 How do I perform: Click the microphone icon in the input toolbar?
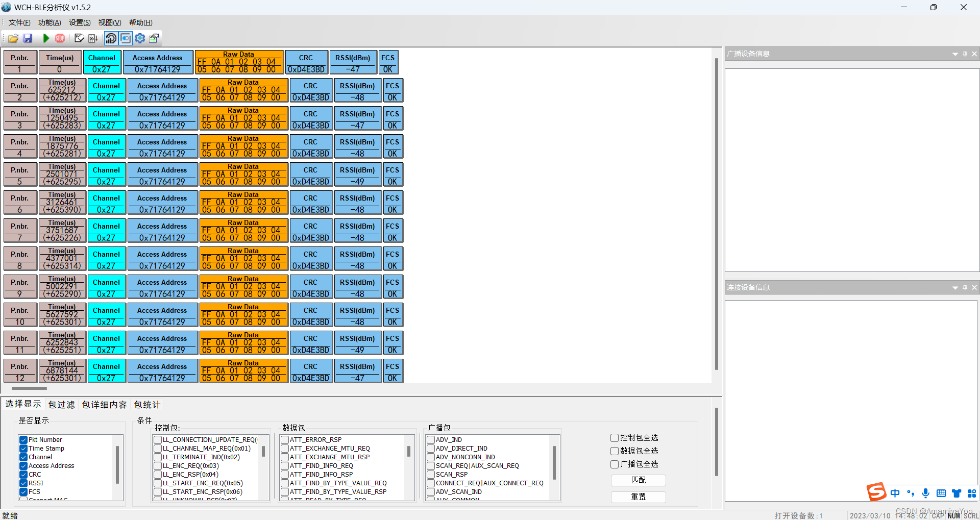(925, 493)
